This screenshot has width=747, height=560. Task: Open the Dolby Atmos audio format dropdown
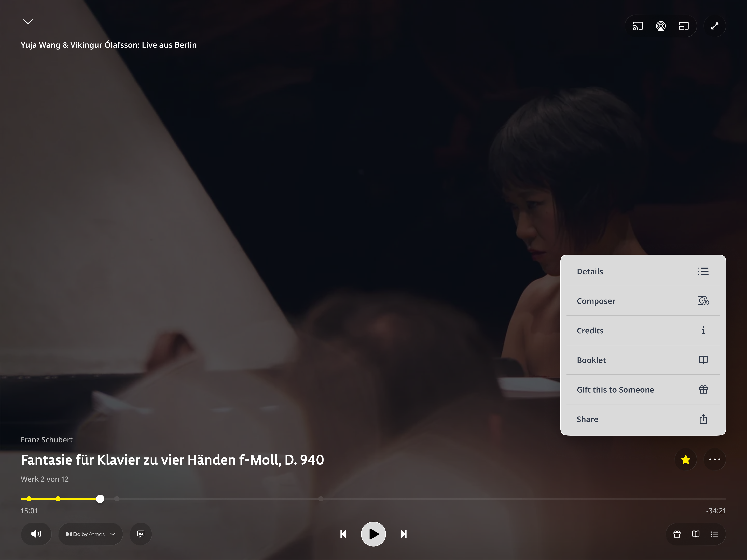[90, 534]
